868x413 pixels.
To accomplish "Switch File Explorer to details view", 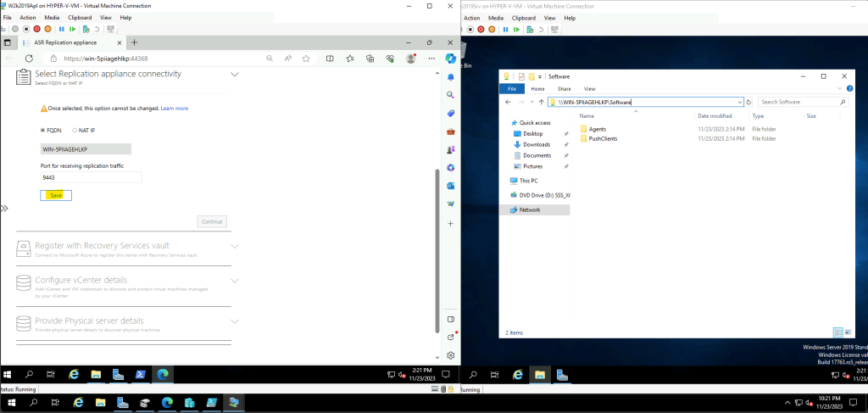I will coord(838,332).
